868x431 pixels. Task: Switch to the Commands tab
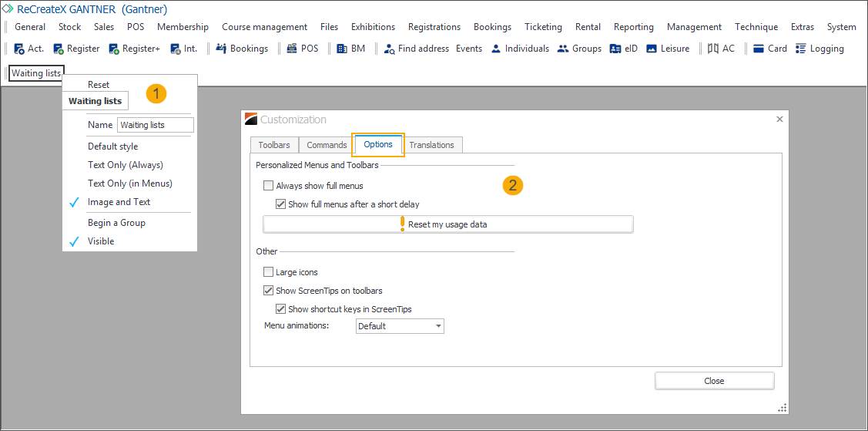327,145
